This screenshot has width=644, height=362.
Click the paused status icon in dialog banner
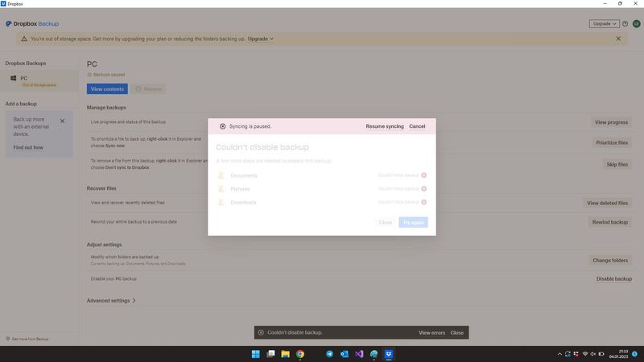click(x=223, y=126)
